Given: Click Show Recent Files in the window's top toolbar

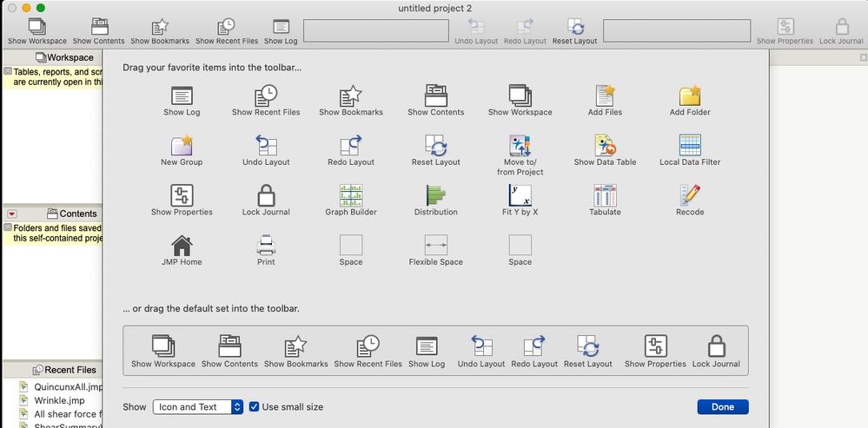Looking at the screenshot, I should point(227,31).
